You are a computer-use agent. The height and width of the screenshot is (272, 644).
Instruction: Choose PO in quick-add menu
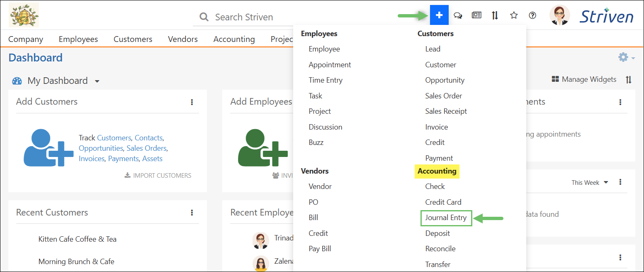pyautogui.click(x=313, y=202)
